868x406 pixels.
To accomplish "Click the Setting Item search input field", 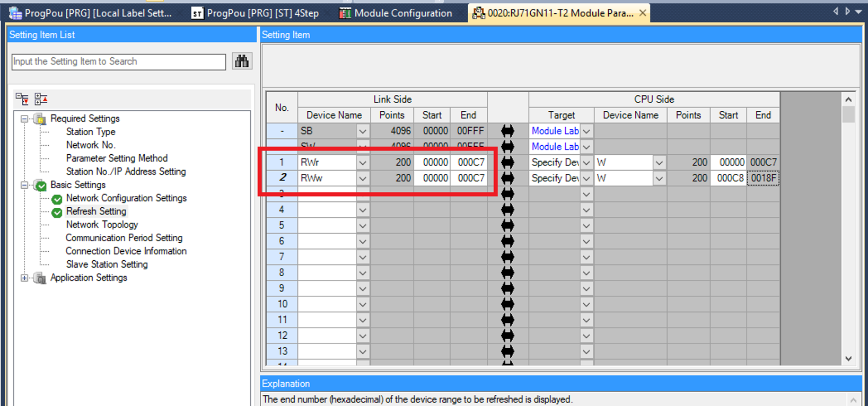I will (x=119, y=61).
